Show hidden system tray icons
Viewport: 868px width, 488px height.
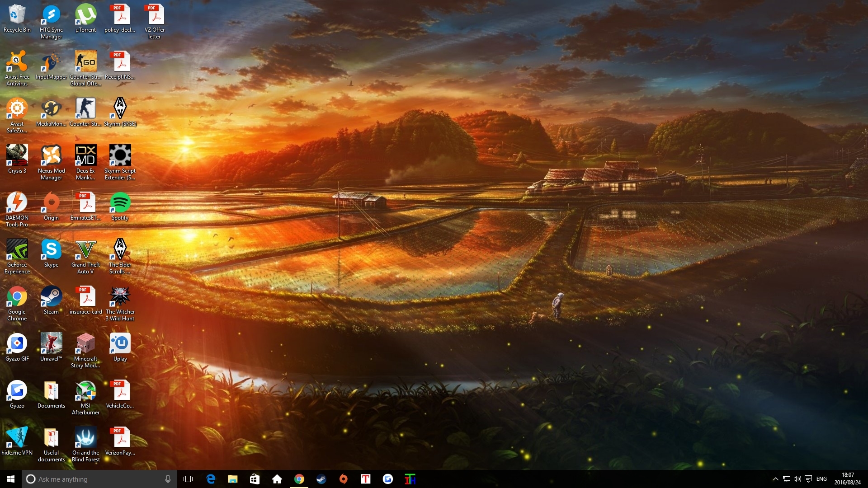click(x=775, y=479)
